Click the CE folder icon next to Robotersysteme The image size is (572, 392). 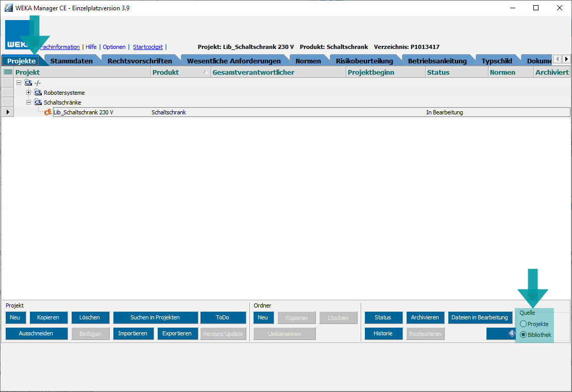[38, 93]
